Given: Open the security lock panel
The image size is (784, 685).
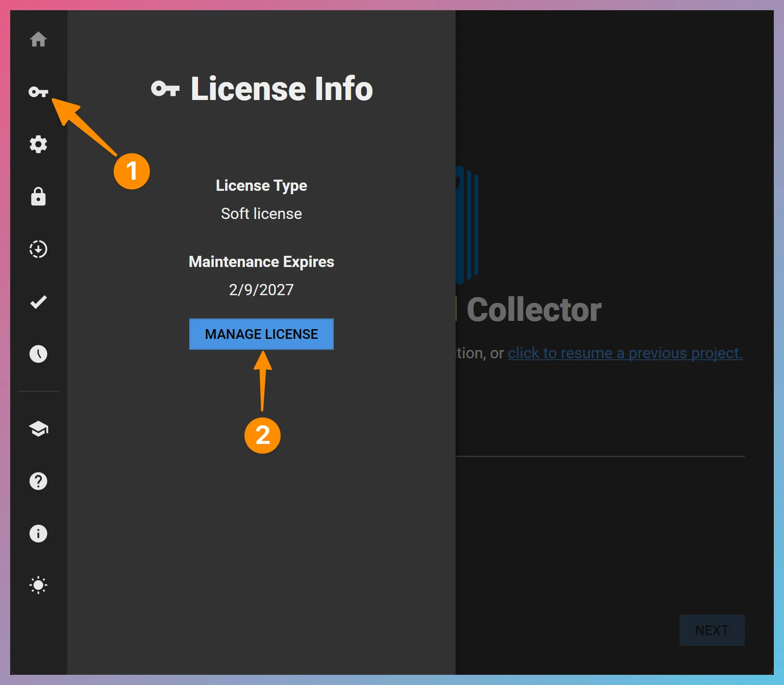Looking at the screenshot, I should tap(38, 197).
